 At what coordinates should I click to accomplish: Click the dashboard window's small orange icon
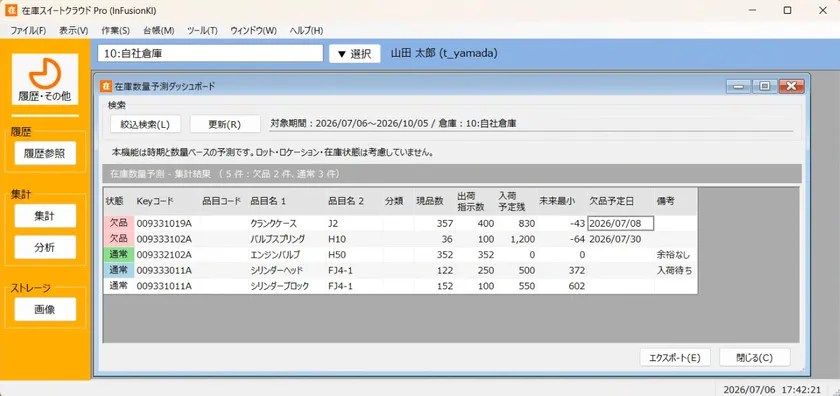point(106,86)
